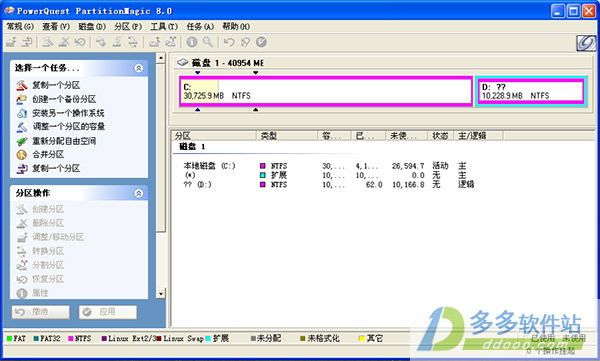This screenshot has height=361, width=600.
Task: Click the info icon in the toolbar
Action: click(x=192, y=42)
